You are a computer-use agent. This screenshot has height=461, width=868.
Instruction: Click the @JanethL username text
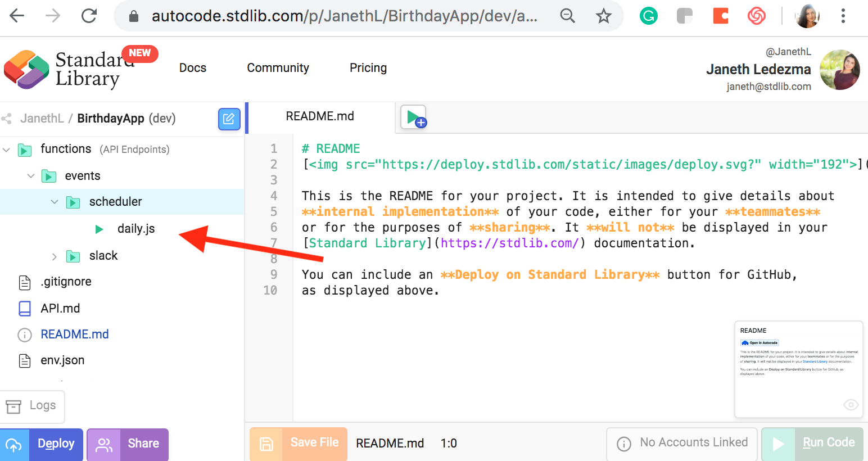tap(788, 52)
